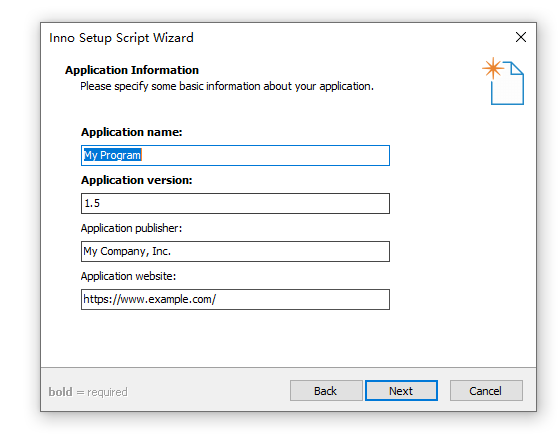Select the Application publisher text box
The width and height of the screenshot is (559, 435).
[x=235, y=251]
